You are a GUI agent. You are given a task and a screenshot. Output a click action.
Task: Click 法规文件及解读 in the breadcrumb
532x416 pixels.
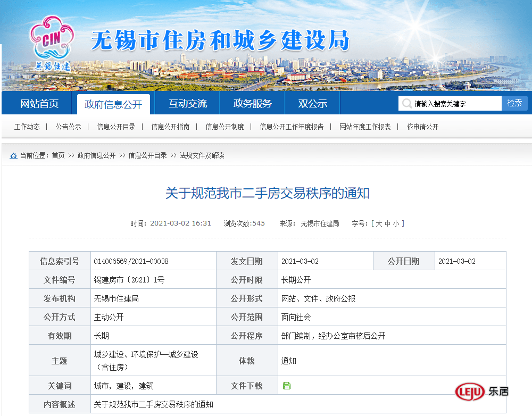click(x=202, y=155)
